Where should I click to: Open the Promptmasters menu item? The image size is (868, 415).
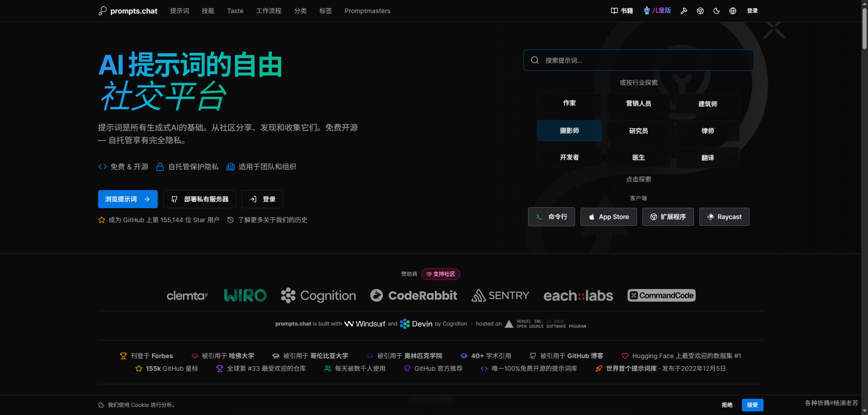coord(367,11)
